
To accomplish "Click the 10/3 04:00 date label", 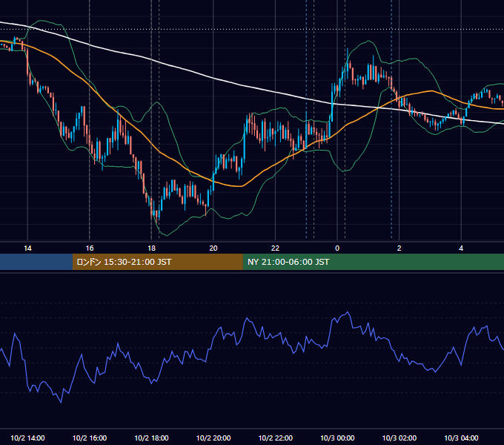I will [x=461, y=438].
